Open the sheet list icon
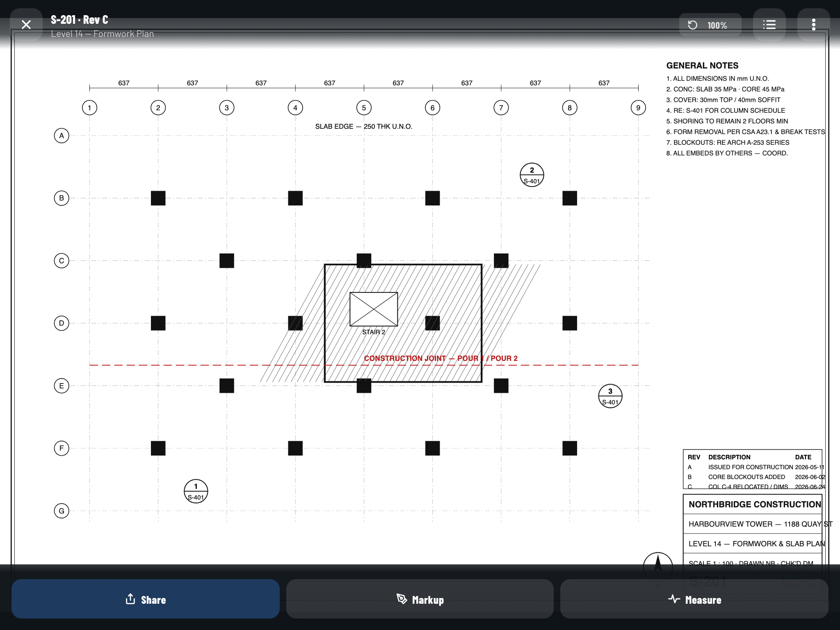 (x=769, y=25)
